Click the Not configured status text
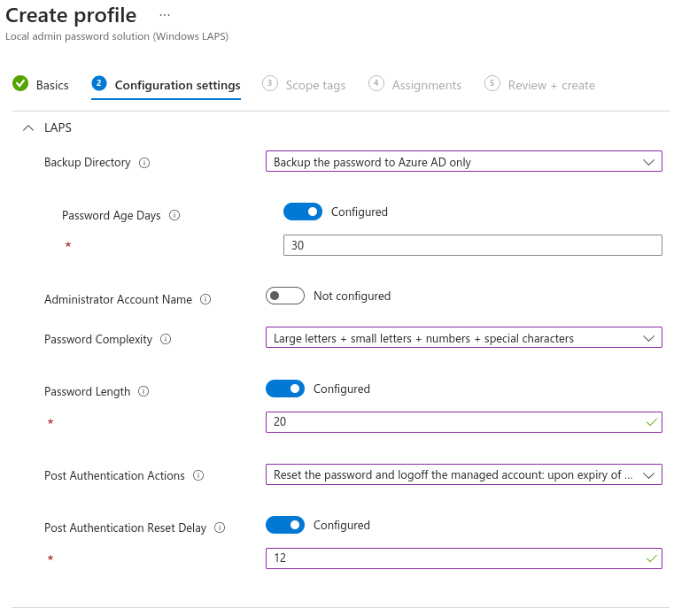The image size is (697, 616). click(352, 296)
